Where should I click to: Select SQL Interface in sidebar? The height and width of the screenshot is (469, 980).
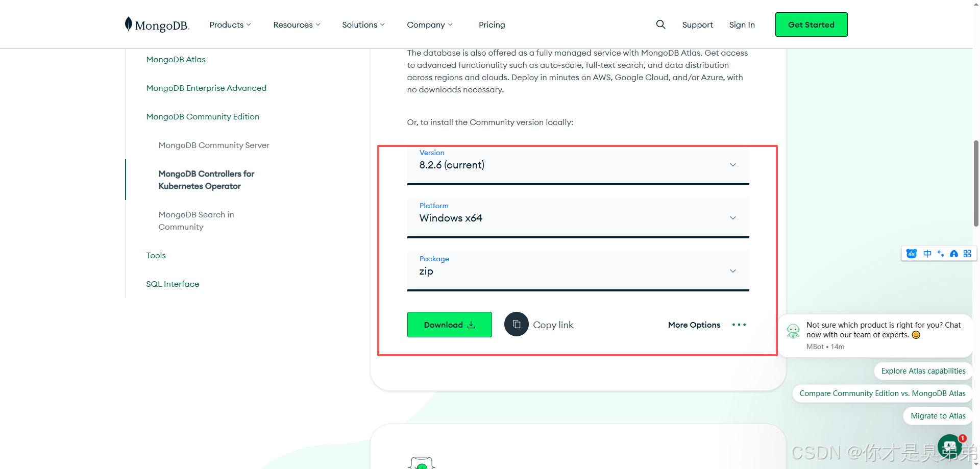point(173,284)
